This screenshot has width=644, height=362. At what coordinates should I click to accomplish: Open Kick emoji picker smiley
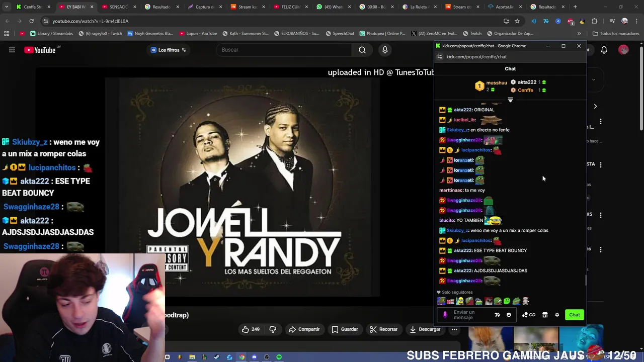[x=509, y=315]
